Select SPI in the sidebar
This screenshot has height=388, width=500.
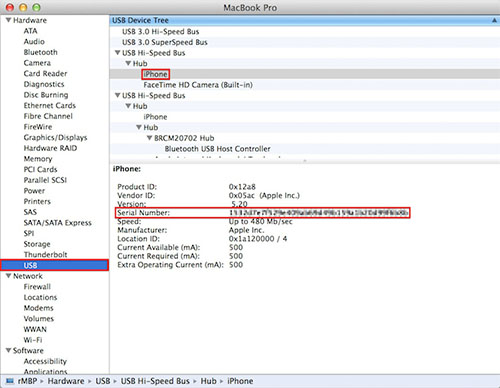[x=29, y=233]
